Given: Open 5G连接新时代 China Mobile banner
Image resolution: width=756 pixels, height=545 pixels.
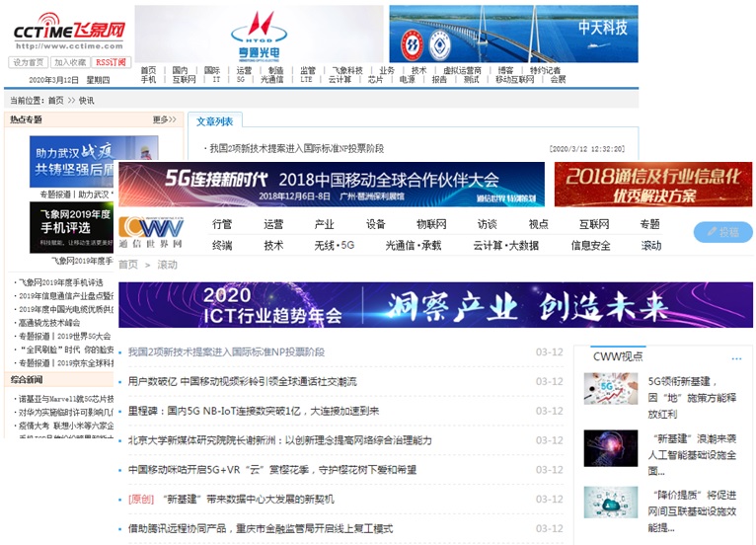Looking at the screenshot, I should pyautogui.click(x=332, y=185).
